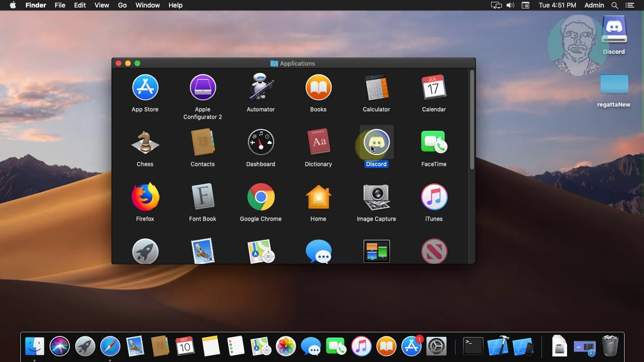Select Maps icon in Applications window
Image resolution: width=644 pixels, height=362 pixels.
(x=261, y=251)
